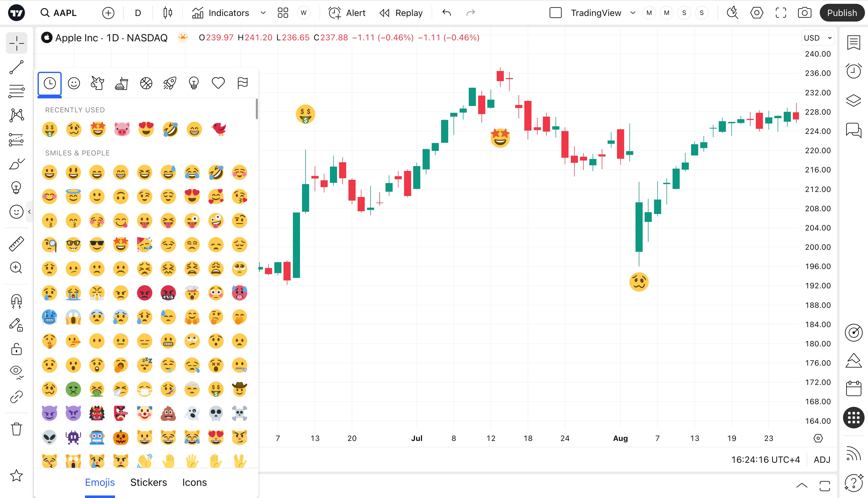The width and height of the screenshot is (868, 498).
Task: Open the candlestick chart type selector
Action: [x=168, y=13]
